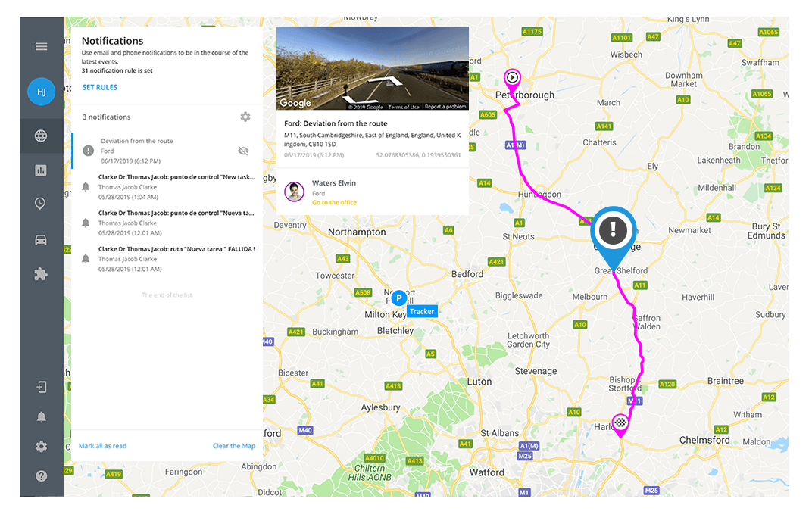This screenshot has width=812, height=530.
Task: Click the question mark help icon
Action: click(42, 476)
